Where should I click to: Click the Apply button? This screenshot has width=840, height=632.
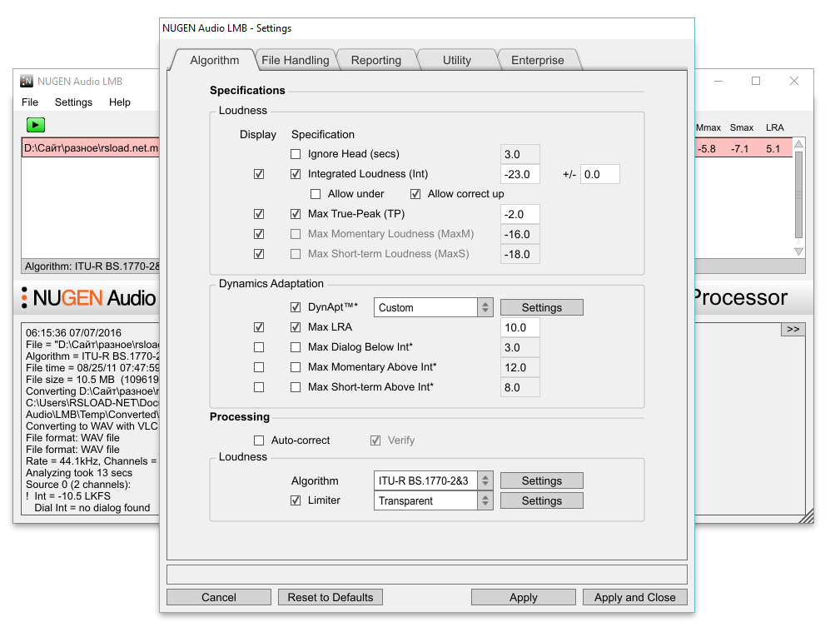tap(524, 597)
